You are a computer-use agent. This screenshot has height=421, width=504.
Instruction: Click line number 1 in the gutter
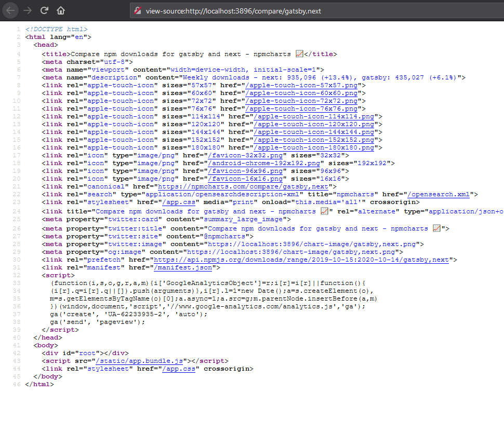(x=19, y=29)
